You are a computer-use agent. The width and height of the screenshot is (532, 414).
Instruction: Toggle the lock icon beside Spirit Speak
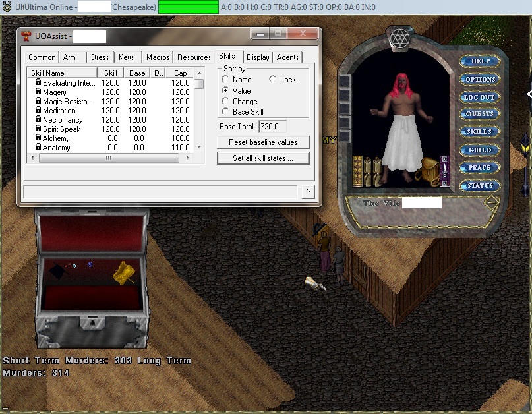click(x=38, y=129)
